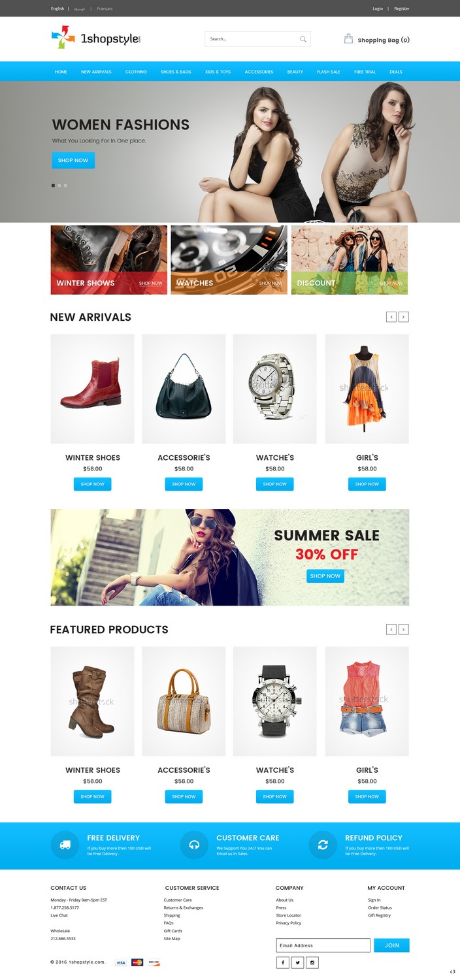Click the Email Address field
460x980 pixels.
(323, 945)
